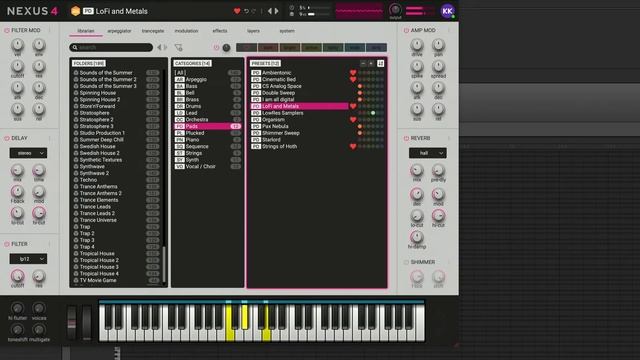
Task: Open the search filter options icon
Action: [178, 47]
